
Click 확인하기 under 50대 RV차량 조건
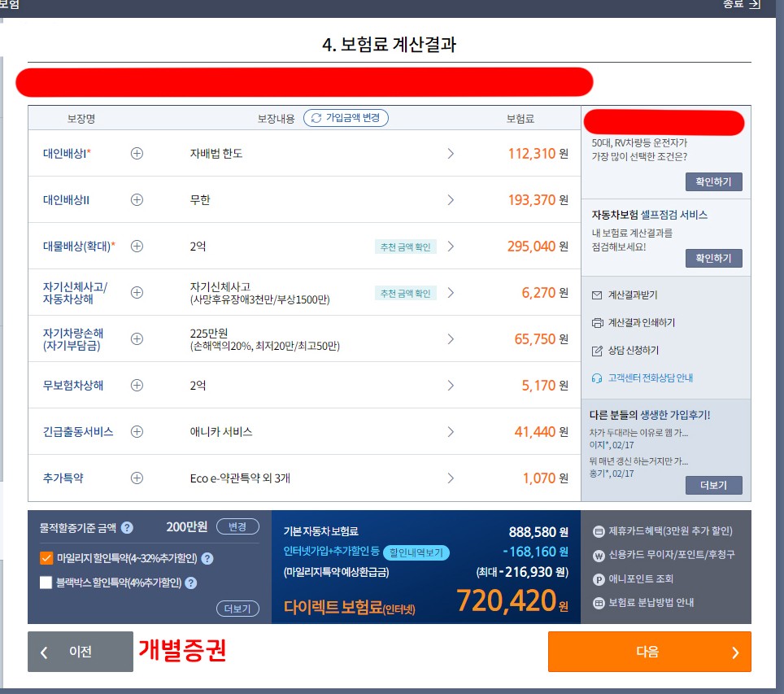click(x=713, y=181)
